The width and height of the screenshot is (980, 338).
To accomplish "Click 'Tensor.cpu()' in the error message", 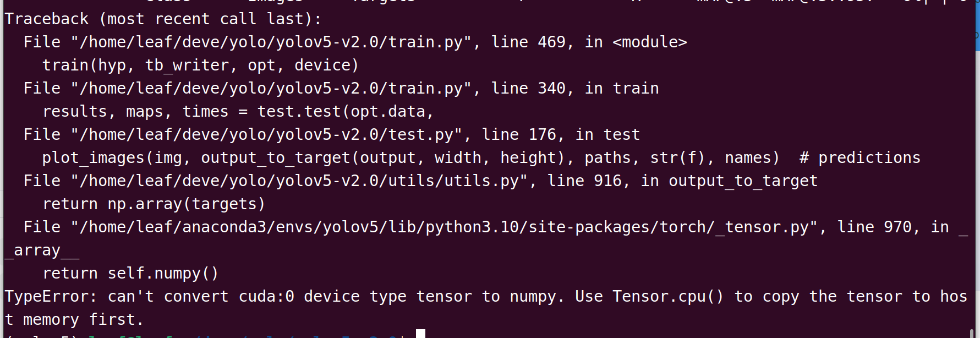I will point(668,297).
